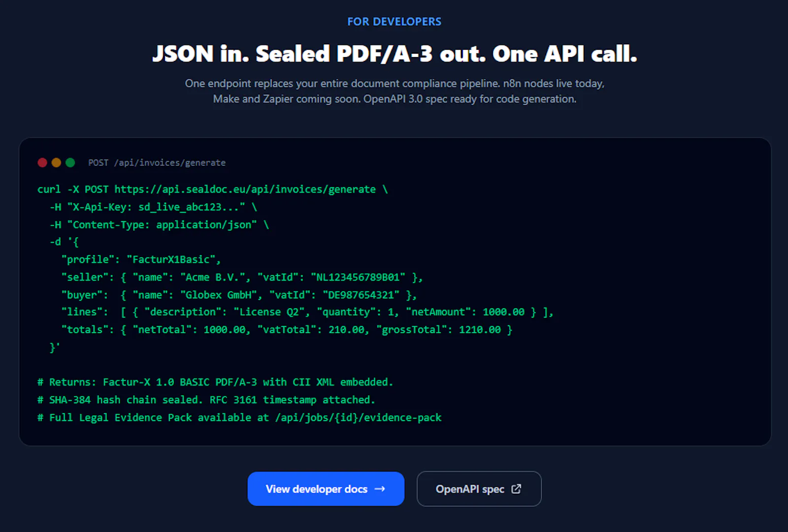Click the '# SHA-384 hash chain sealed' comment
The height and width of the screenshot is (532, 788).
click(206, 400)
